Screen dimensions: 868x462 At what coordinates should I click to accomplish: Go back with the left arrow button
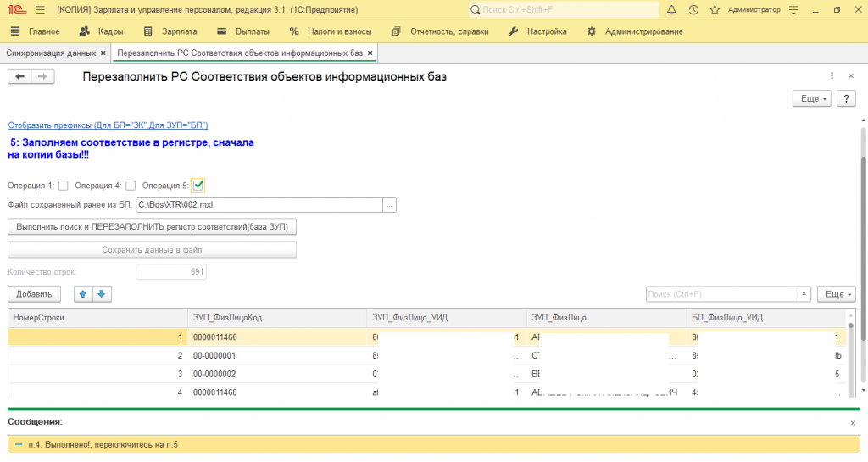(20, 76)
